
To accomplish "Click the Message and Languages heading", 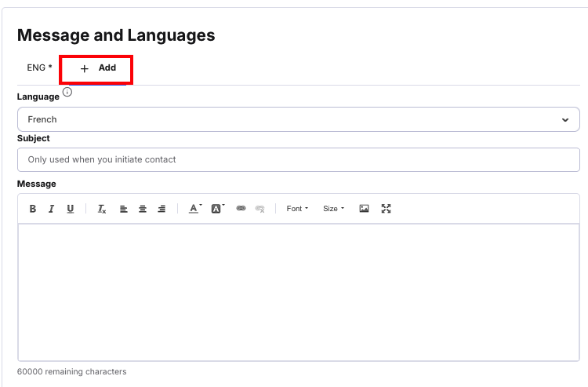I will coord(116,35).
